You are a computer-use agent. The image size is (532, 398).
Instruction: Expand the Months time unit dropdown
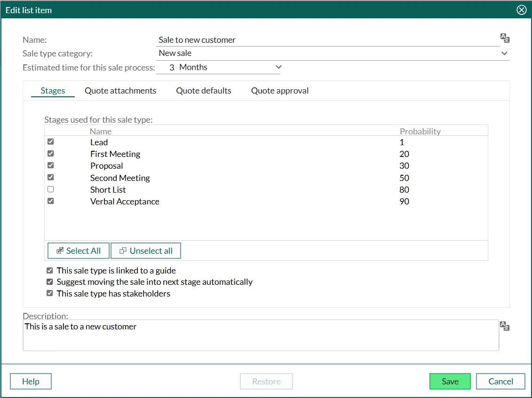pos(278,67)
